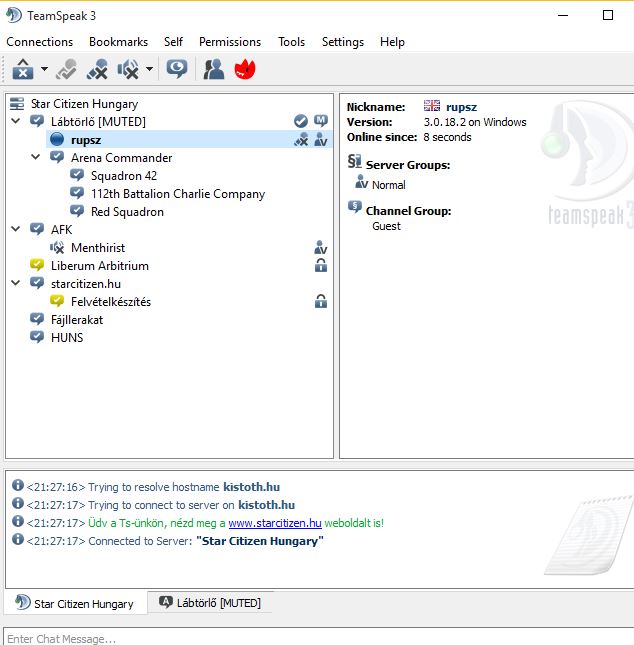Viewport: 634px width, 645px height.
Task: Select the Lábtörlő [MUTED] channel
Action: (98, 122)
